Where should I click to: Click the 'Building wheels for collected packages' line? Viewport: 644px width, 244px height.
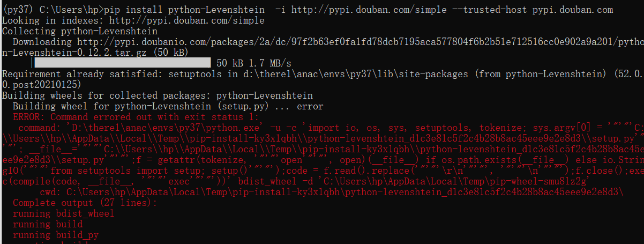point(158,95)
